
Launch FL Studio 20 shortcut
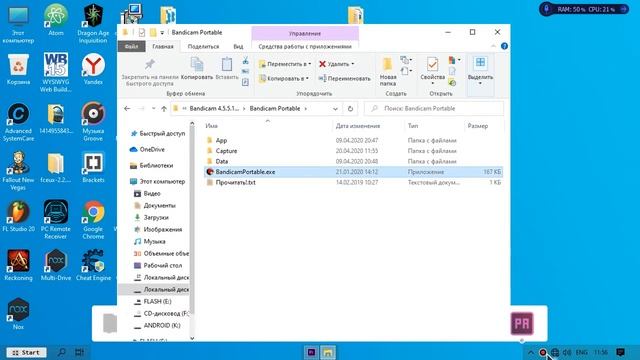click(x=18, y=216)
